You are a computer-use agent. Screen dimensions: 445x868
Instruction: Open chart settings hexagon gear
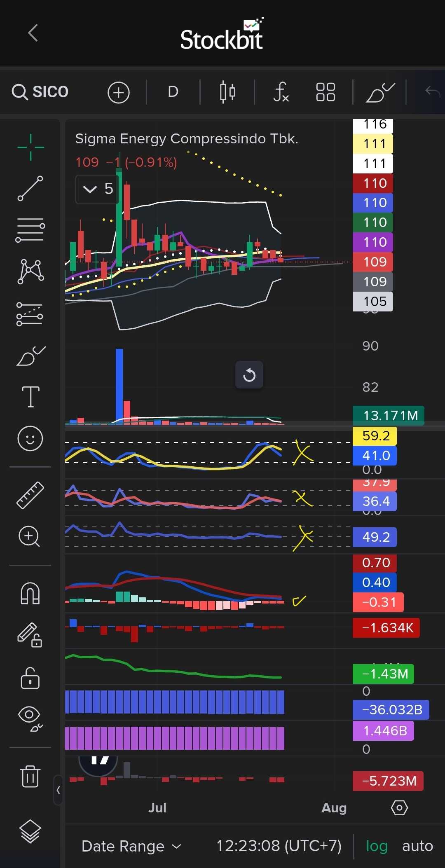tap(399, 808)
